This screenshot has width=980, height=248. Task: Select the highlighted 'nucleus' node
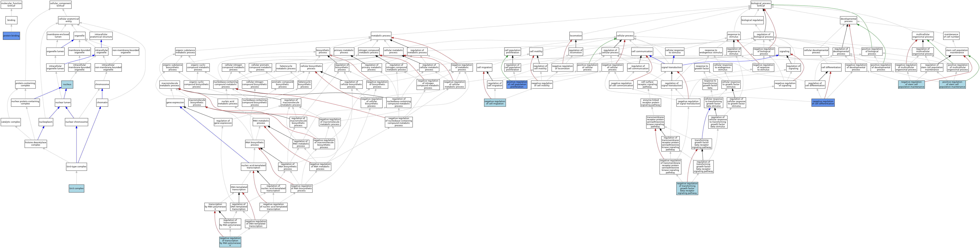[67, 84]
